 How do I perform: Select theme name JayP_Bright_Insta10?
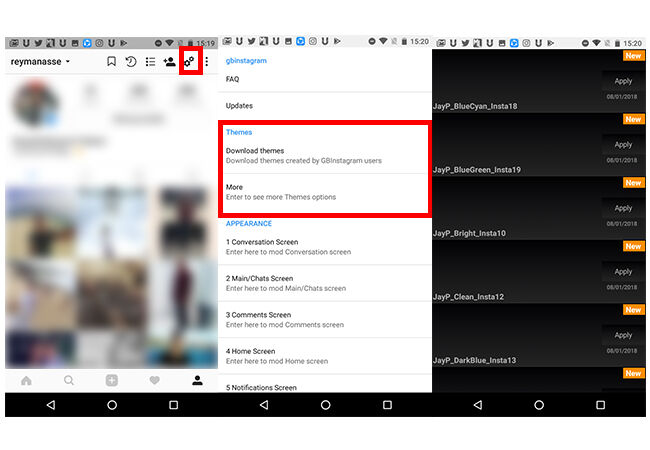click(x=469, y=233)
